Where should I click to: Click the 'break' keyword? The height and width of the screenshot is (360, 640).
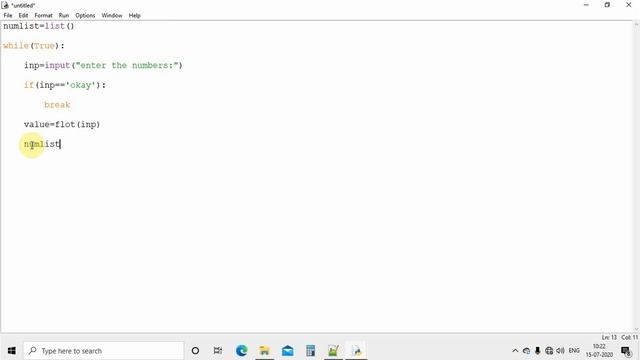[57, 105]
